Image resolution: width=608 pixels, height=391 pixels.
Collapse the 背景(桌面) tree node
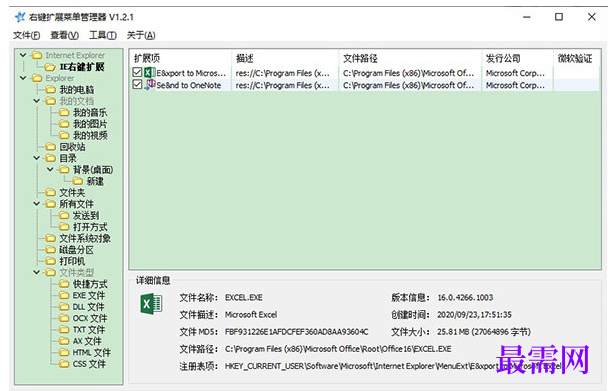[x=50, y=170]
